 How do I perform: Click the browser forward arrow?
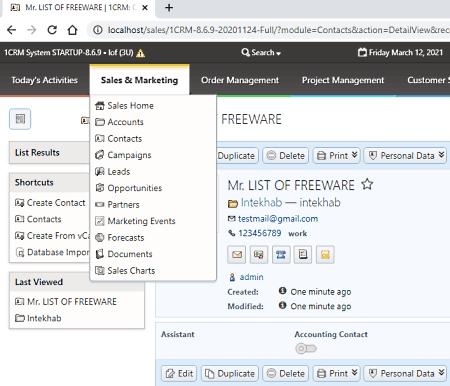tap(32, 30)
